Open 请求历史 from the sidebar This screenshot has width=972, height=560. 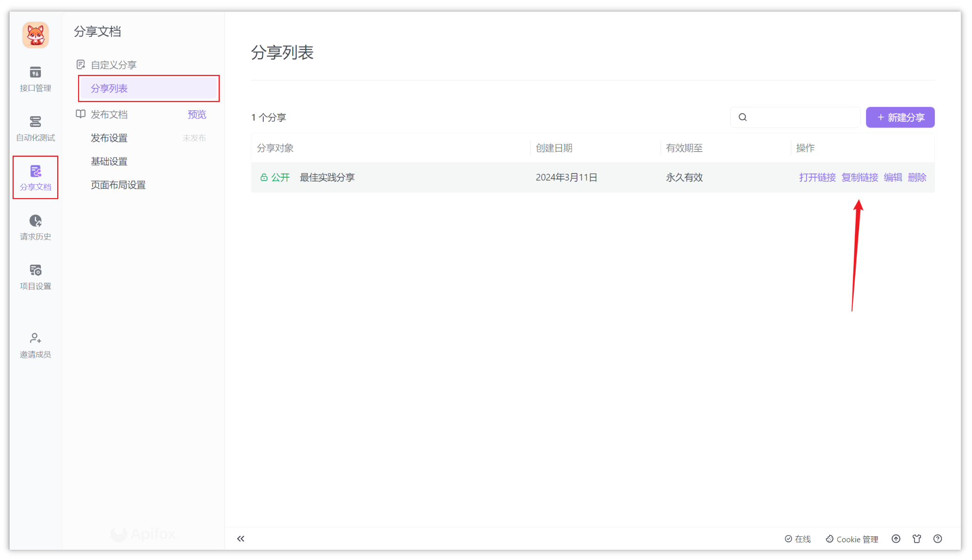[x=35, y=227]
